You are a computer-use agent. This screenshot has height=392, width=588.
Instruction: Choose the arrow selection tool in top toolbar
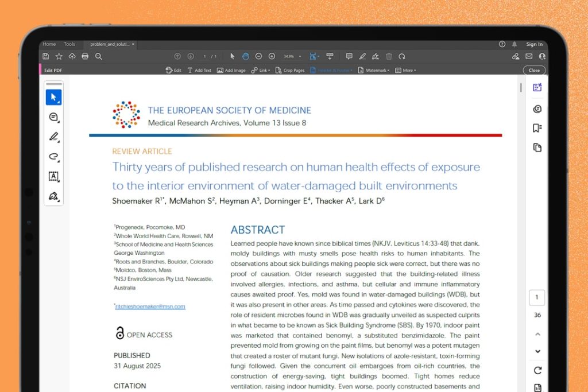[x=232, y=56]
